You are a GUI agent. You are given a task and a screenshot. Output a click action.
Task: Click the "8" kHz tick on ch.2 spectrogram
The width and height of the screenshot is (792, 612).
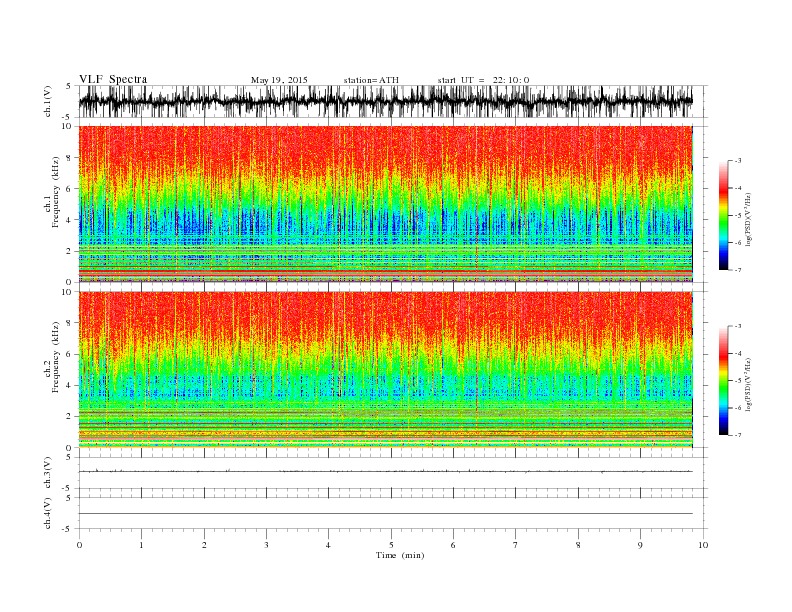(x=69, y=323)
